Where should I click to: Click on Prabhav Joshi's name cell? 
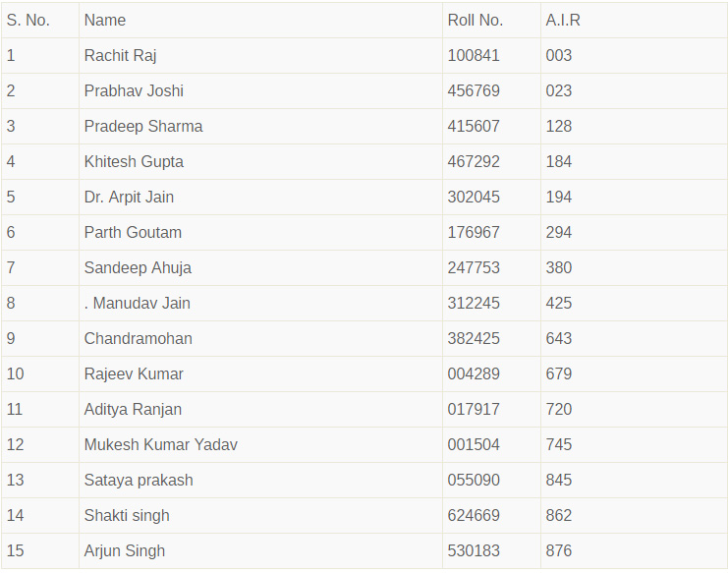[x=134, y=90]
